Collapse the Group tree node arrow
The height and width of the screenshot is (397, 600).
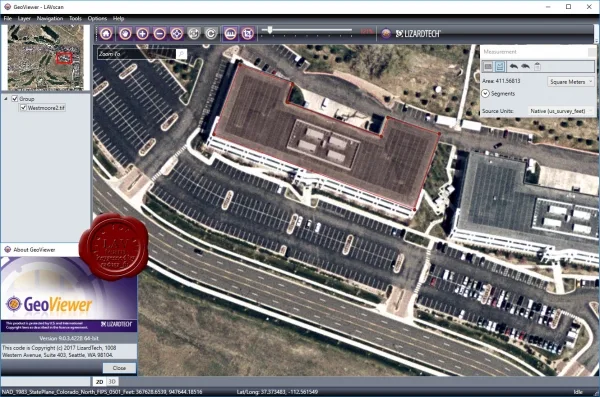[x=6, y=99]
